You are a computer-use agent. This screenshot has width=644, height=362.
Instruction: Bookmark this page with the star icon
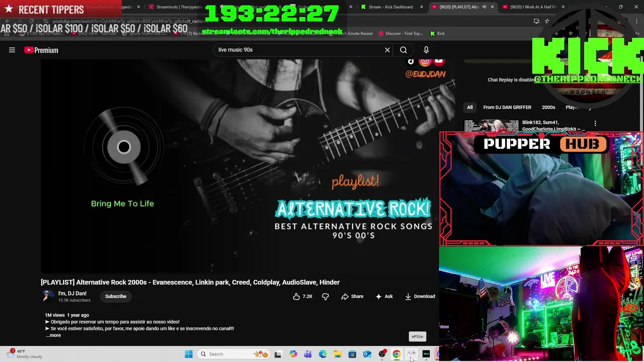point(547,21)
